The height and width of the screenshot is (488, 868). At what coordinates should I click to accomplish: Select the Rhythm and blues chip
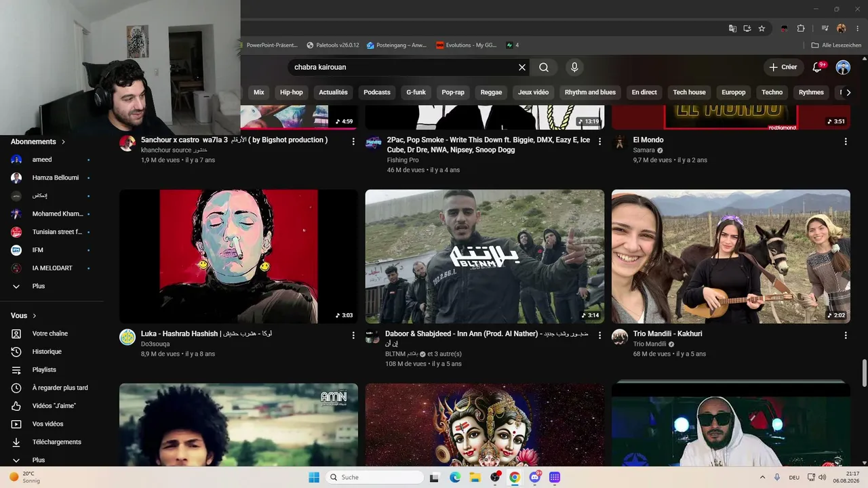590,92
